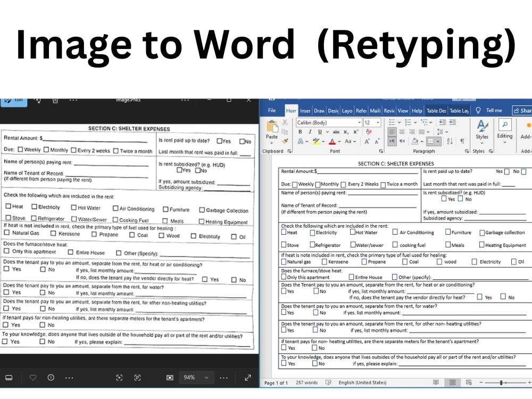Image resolution: width=532 pixels, height=399 pixels.
Task: Expand the underline style dropdown arrow
Action: coord(327,132)
